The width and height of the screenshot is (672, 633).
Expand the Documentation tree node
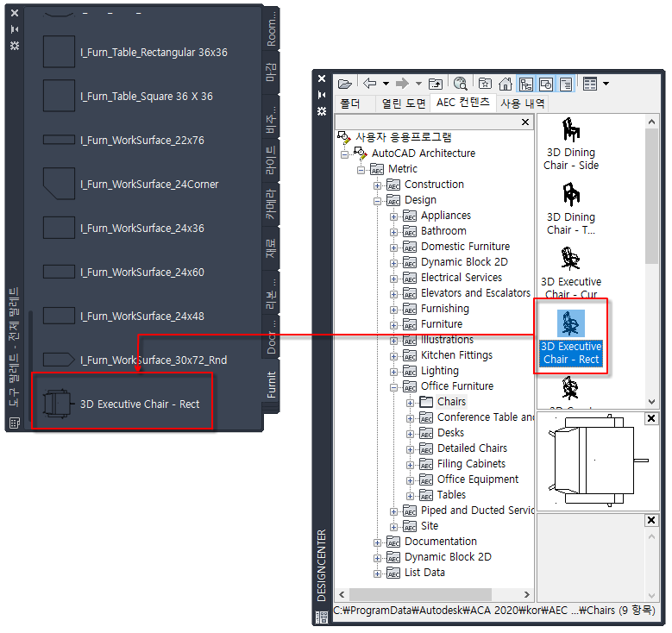(377, 542)
